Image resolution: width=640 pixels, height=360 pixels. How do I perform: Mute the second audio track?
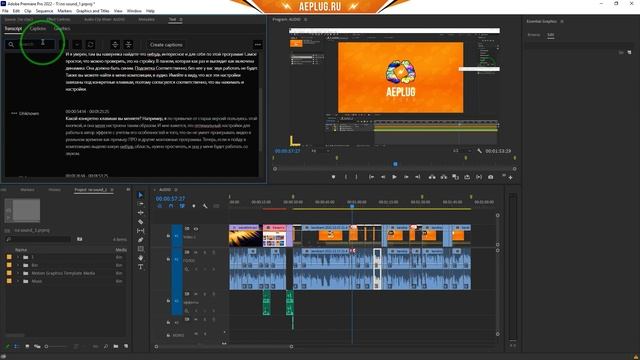click(196, 294)
